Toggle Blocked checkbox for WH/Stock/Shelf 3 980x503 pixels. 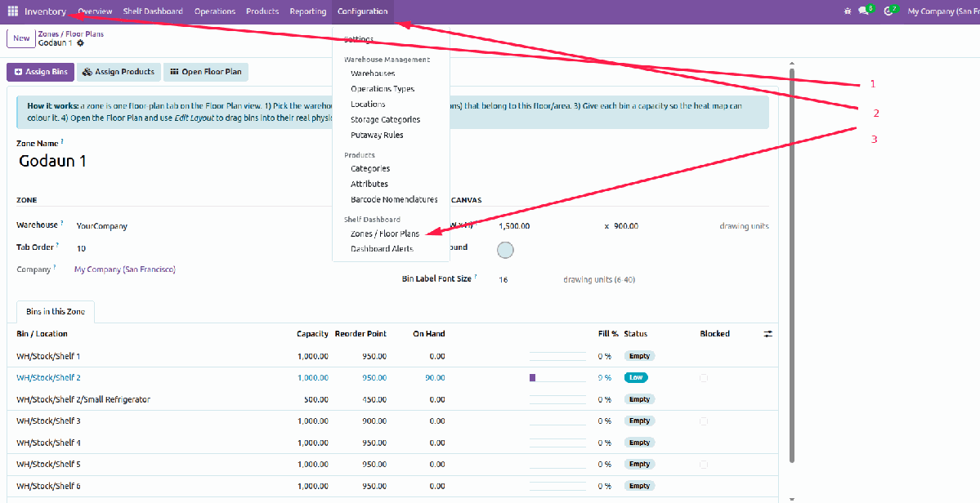coord(704,421)
